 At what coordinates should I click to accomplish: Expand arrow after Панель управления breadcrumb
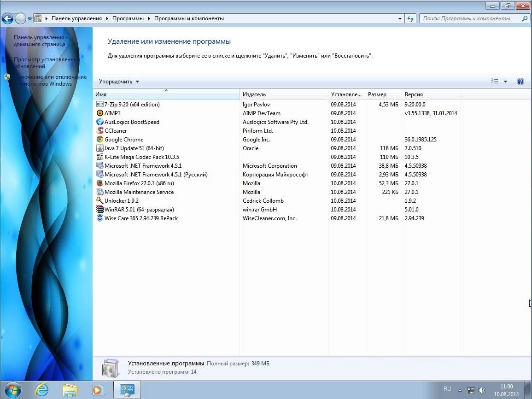(x=108, y=19)
